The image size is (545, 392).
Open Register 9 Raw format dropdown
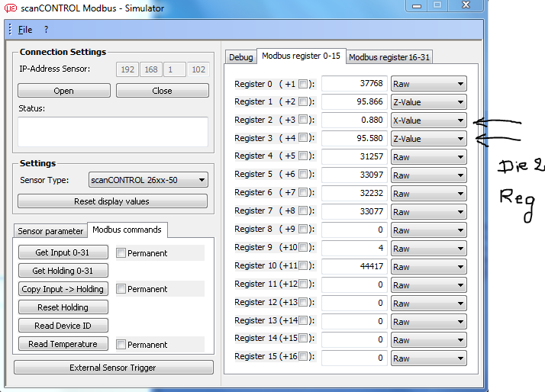coord(428,249)
